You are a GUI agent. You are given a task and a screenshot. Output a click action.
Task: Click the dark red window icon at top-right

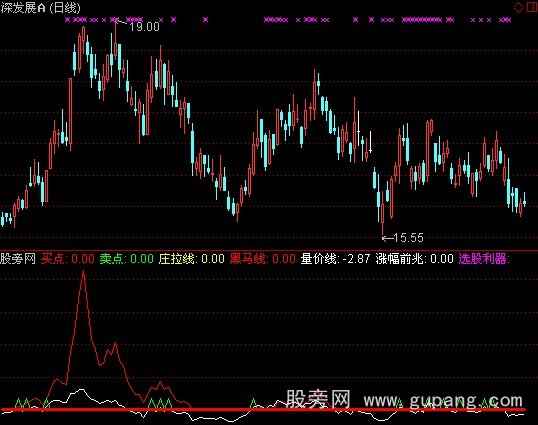tap(532, 7)
